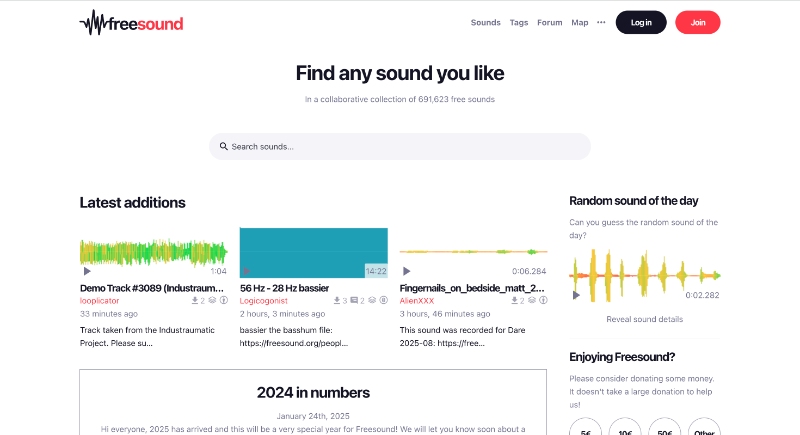Click the magnifier icon in search bar
800x435 pixels.
click(x=223, y=146)
